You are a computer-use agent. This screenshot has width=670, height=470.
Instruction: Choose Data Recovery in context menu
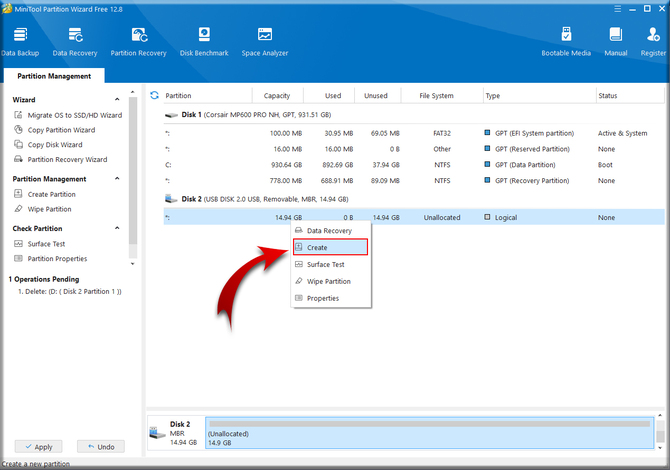point(331,231)
